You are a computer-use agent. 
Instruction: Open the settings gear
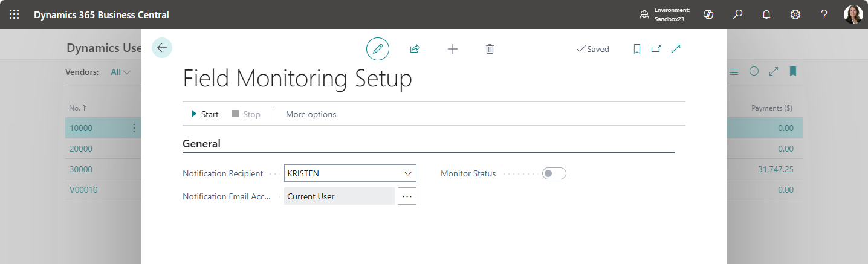(795, 14)
